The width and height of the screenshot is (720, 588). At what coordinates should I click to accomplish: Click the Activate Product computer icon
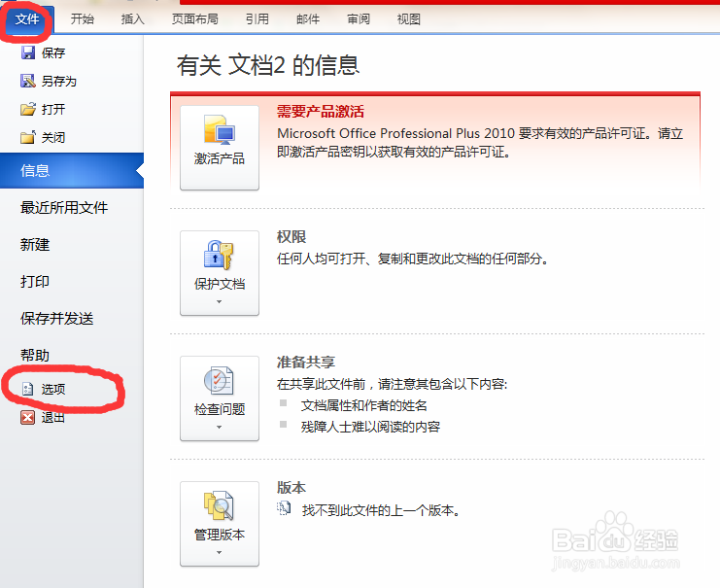(220, 129)
